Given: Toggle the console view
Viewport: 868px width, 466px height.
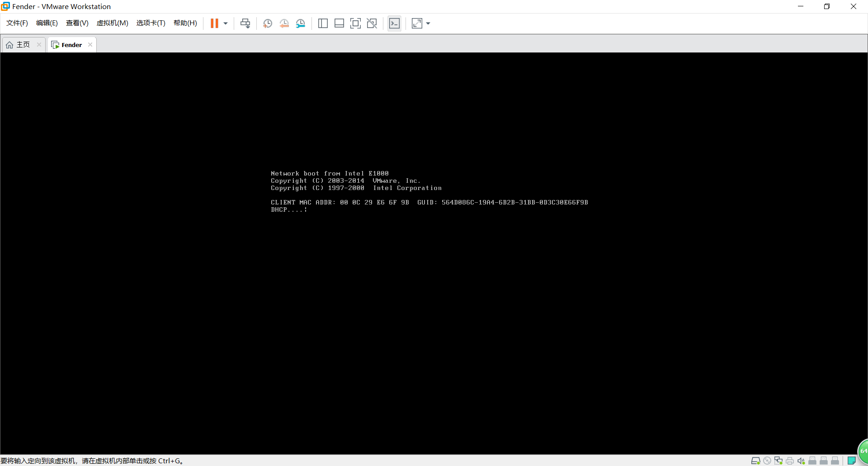Looking at the screenshot, I should click(x=394, y=23).
